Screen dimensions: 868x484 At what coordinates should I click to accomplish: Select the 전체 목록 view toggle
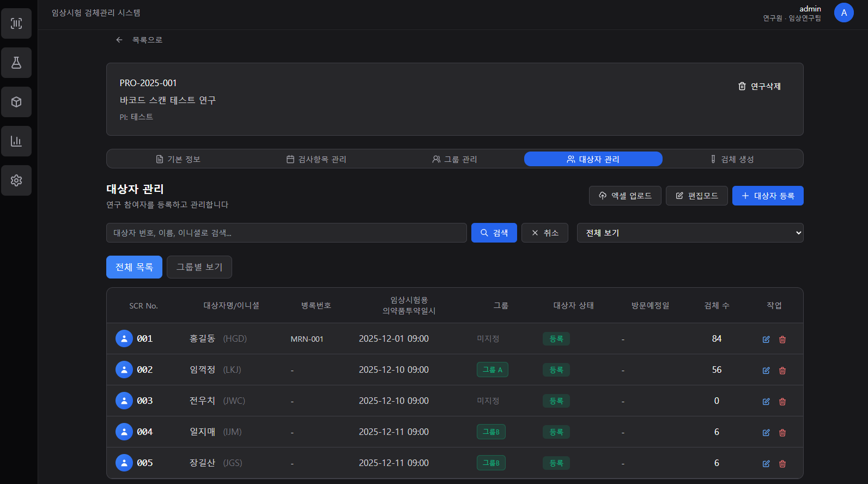tap(134, 267)
